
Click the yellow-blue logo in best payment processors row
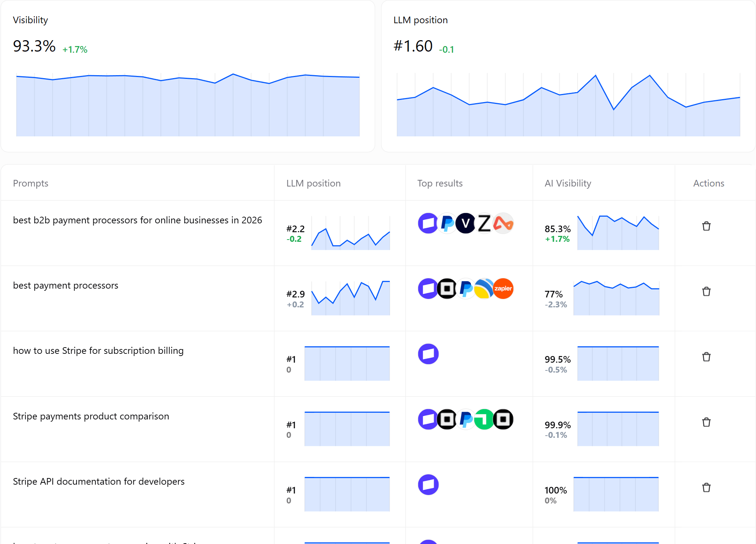[x=485, y=289]
